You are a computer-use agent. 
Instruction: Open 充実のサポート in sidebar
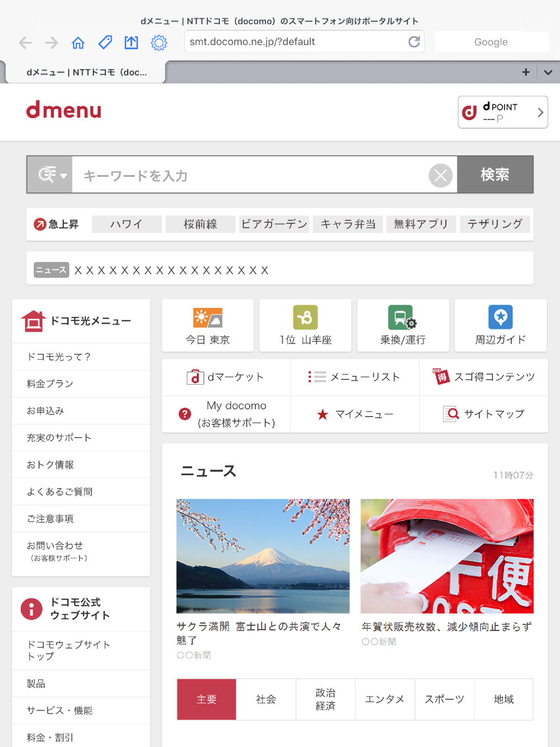tap(81, 437)
